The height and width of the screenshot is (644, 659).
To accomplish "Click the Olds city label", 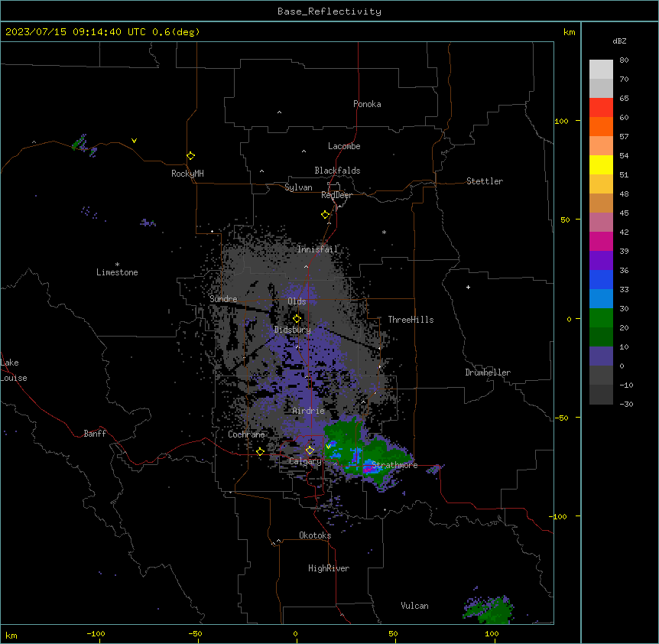I will [x=297, y=301].
